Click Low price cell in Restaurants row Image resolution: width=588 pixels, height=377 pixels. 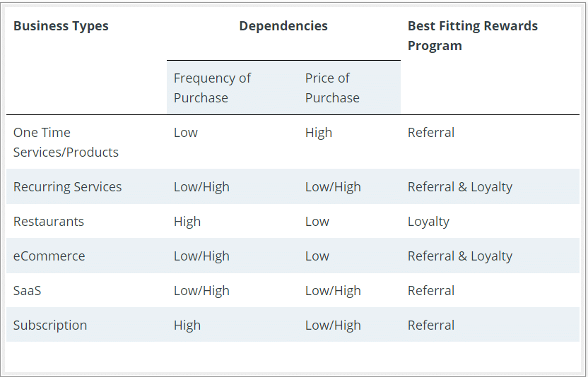point(317,222)
